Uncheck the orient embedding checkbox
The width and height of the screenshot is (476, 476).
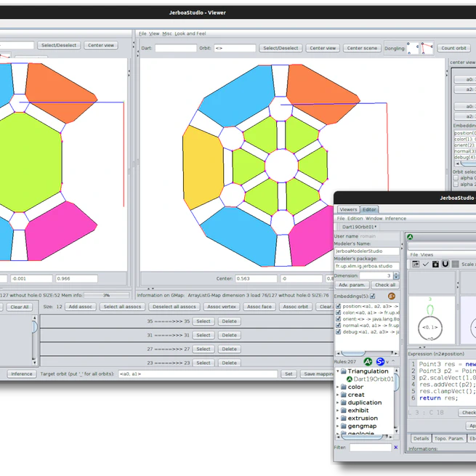(x=339, y=319)
